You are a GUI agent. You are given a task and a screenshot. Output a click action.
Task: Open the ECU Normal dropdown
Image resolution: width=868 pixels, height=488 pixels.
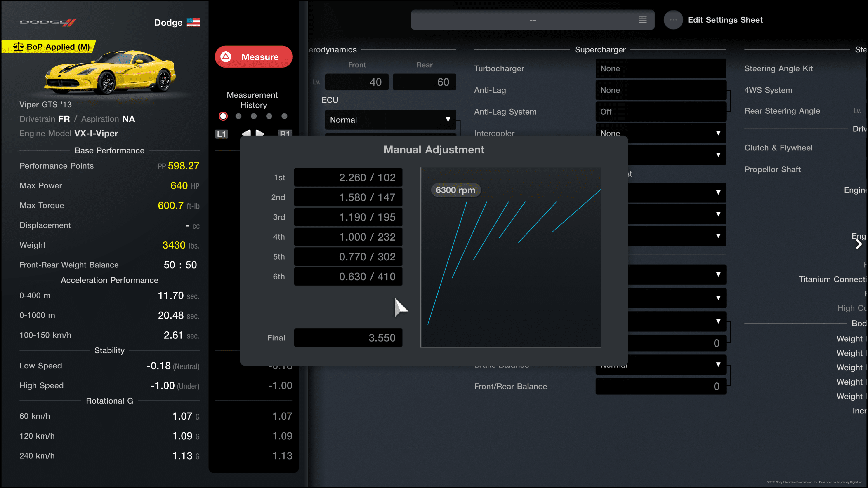[391, 120]
